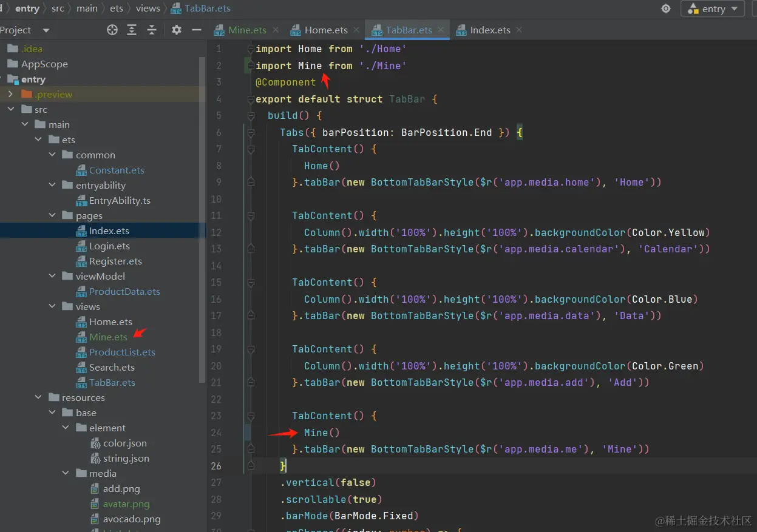Click the Expand All icon in Project panel
Screen dimensions: 757x532
(x=132, y=30)
